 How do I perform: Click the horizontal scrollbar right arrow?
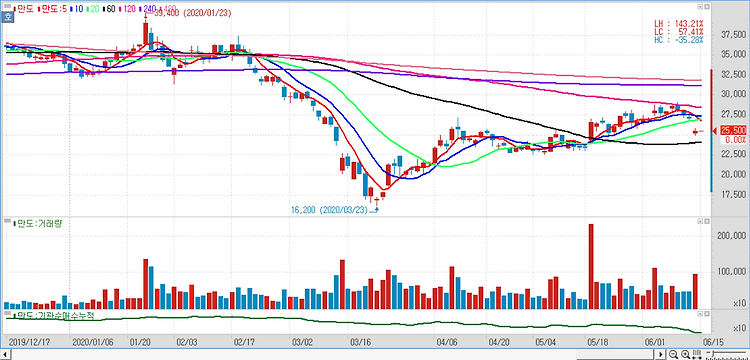tap(661, 354)
